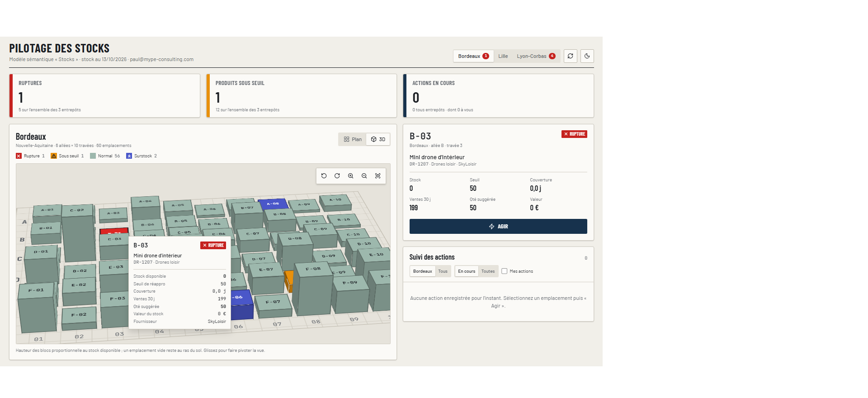Filter actions by Tous warehouses

pos(443,271)
